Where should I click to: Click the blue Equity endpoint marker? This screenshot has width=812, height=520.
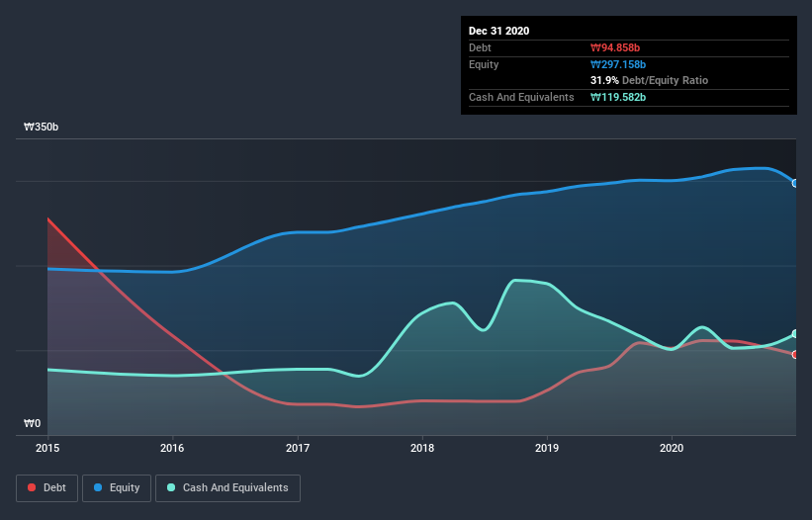[x=795, y=183]
